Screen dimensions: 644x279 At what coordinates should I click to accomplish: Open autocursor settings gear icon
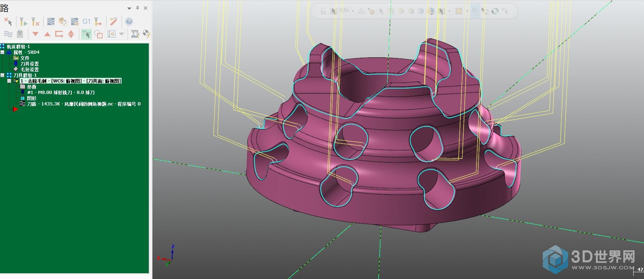[x=371, y=11]
